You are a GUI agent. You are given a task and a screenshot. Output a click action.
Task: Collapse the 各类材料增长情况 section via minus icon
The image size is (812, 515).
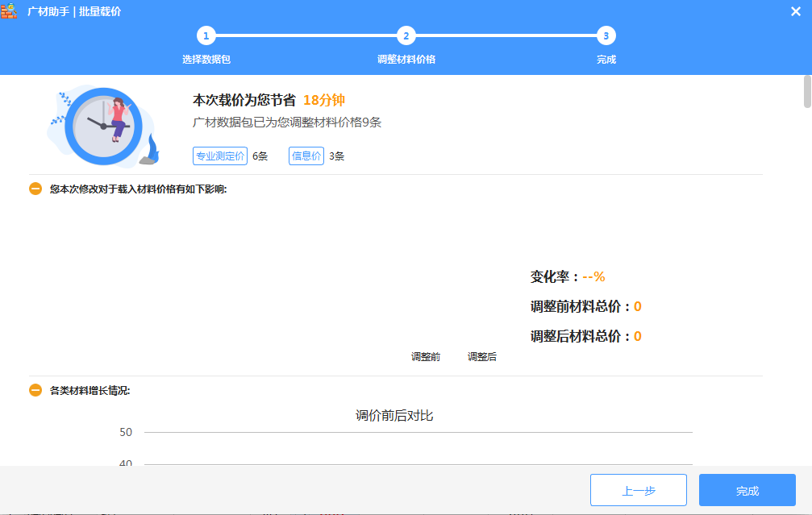point(35,391)
